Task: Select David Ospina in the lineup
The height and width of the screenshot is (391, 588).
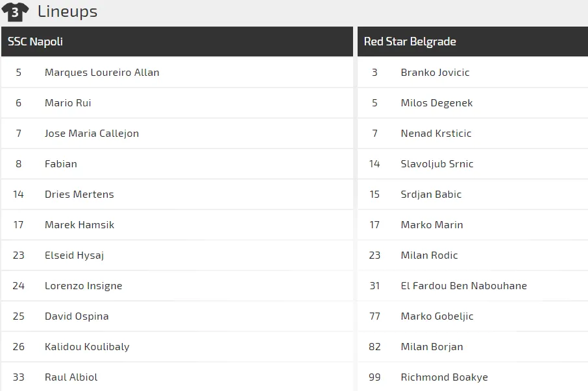Action: coord(77,316)
